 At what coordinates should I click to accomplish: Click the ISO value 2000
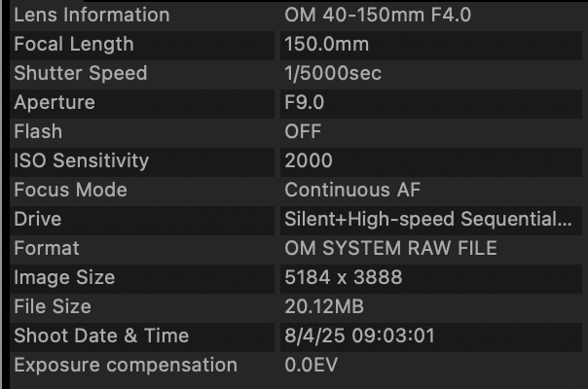pyautogui.click(x=309, y=160)
